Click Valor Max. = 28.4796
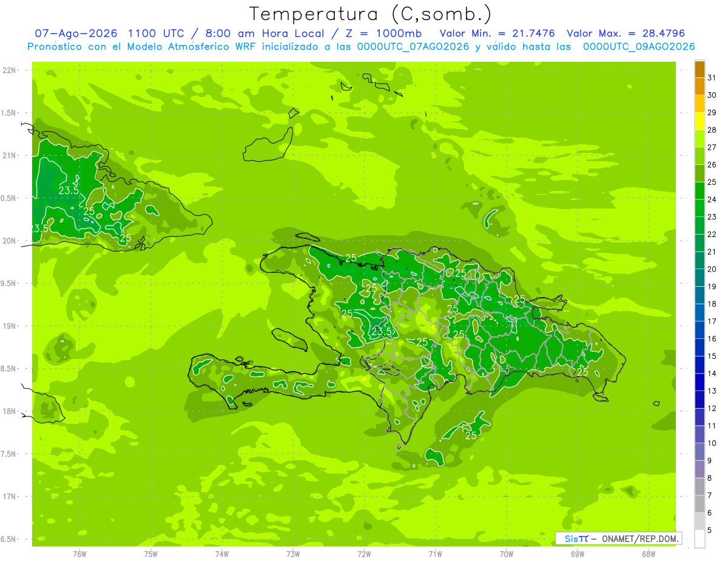 tap(625, 33)
